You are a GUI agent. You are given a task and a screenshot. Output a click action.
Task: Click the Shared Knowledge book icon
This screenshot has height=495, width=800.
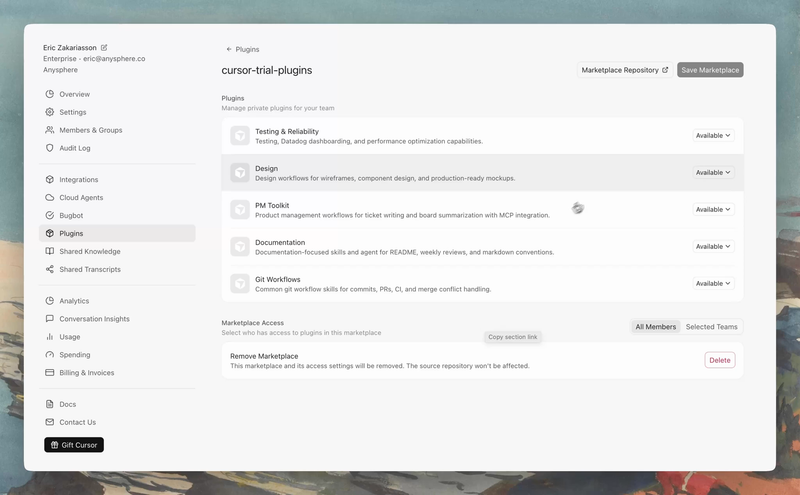[x=49, y=251]
